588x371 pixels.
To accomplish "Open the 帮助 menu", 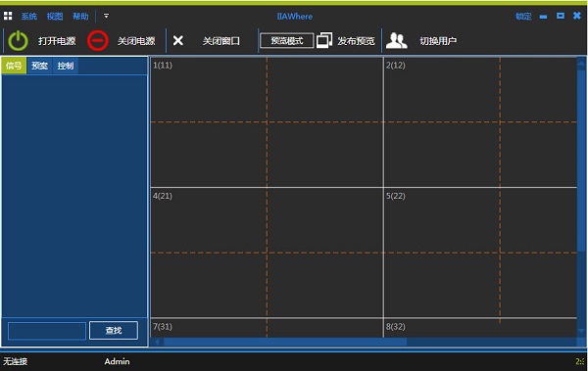I will (80, 16).
